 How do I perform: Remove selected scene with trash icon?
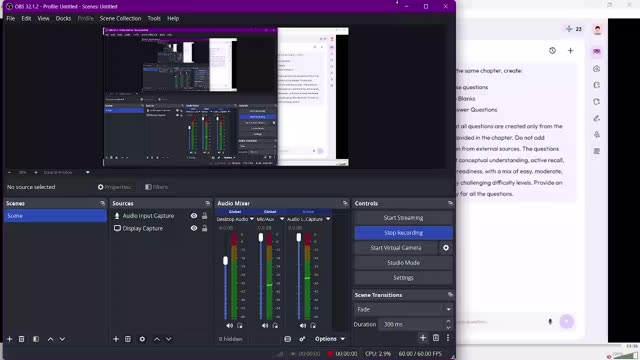(22, 339)
